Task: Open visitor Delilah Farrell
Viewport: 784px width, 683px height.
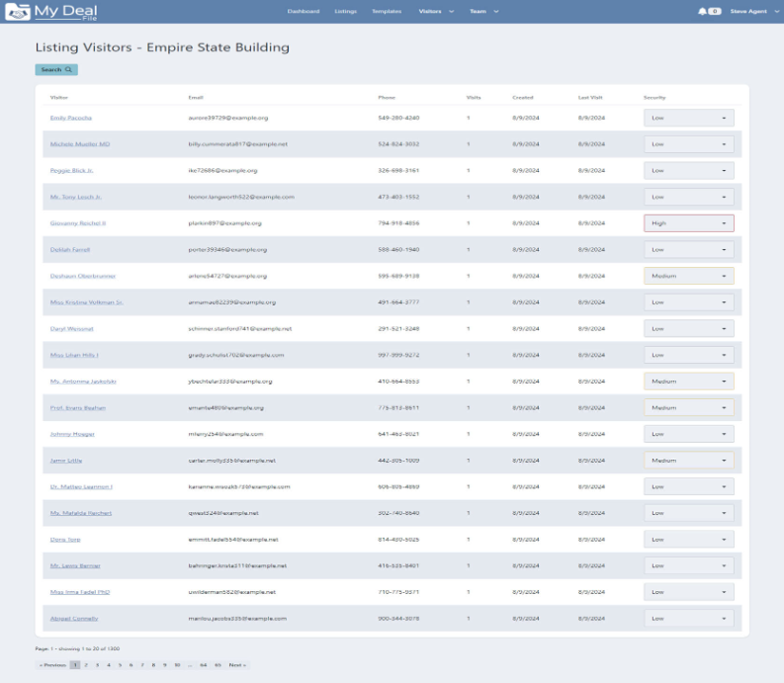Action: pos(70,249)
